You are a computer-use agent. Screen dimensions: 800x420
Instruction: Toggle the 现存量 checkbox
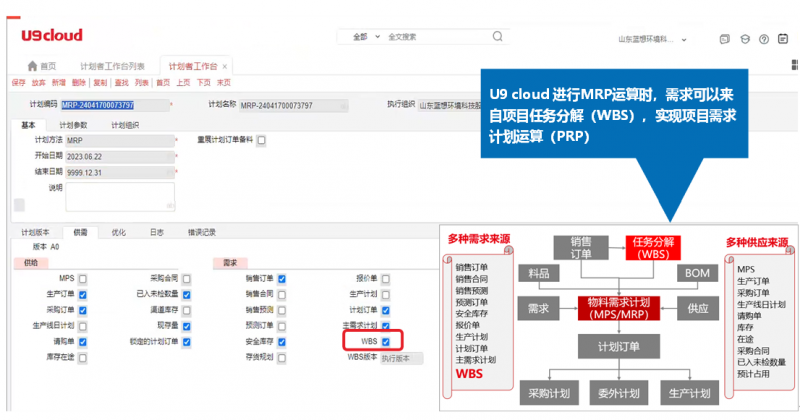[187, 326]
